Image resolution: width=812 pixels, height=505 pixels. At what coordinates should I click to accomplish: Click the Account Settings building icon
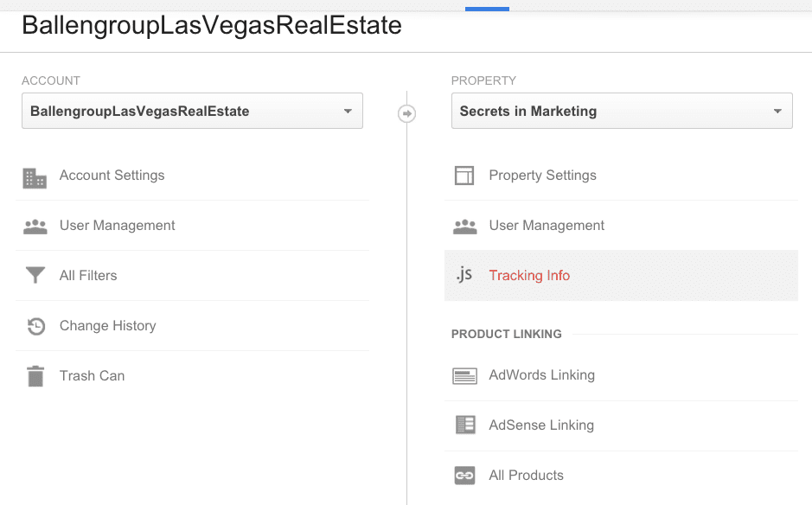(x=35, y=178)
